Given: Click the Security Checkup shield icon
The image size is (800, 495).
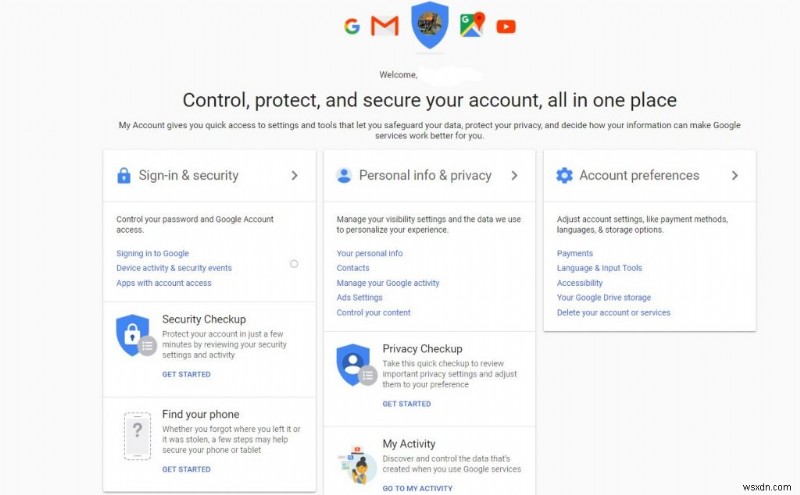Looking at the screenshot, I should click(x=133, y=334).
